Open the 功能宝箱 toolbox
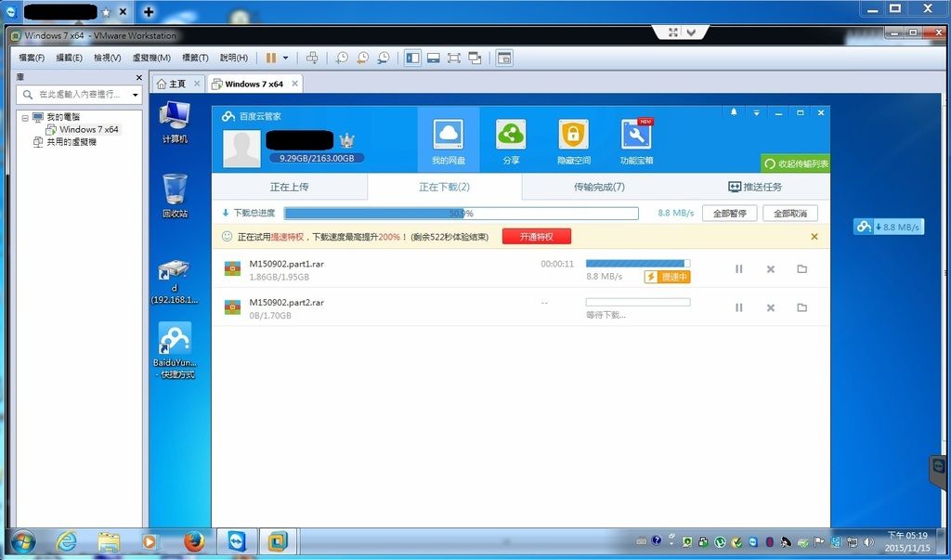Image resolution: width=951 pixels, height=560 pixels. pos(636,140)
